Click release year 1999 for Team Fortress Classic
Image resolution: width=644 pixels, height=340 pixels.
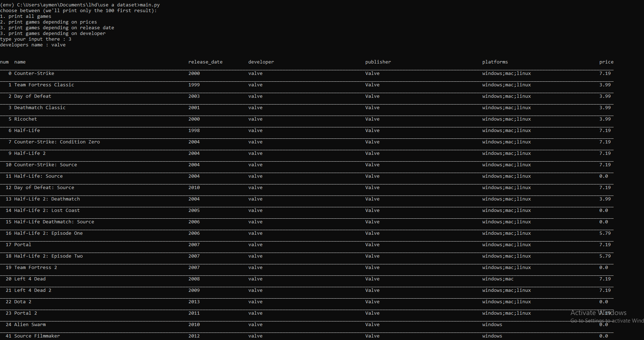[194, 85]
